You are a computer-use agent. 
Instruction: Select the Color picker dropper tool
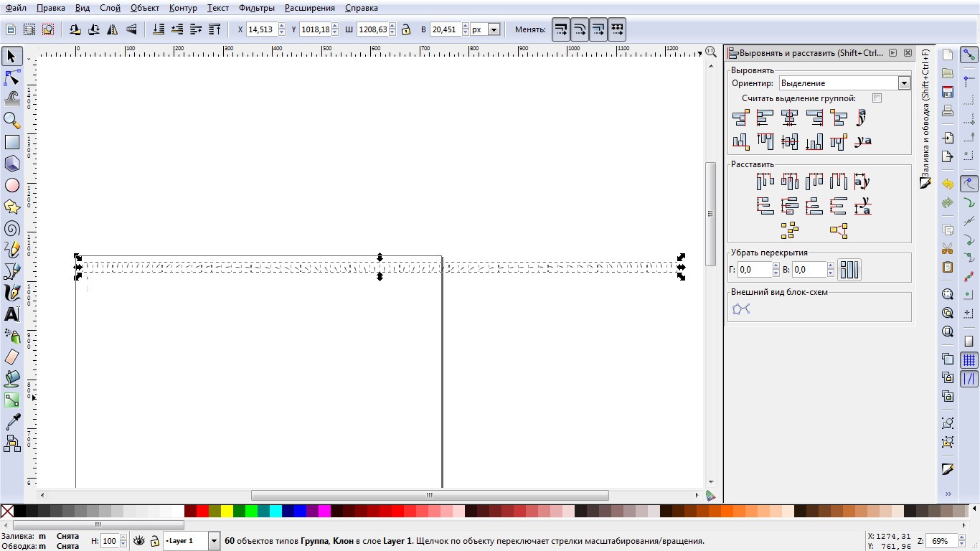coord(12,422)
